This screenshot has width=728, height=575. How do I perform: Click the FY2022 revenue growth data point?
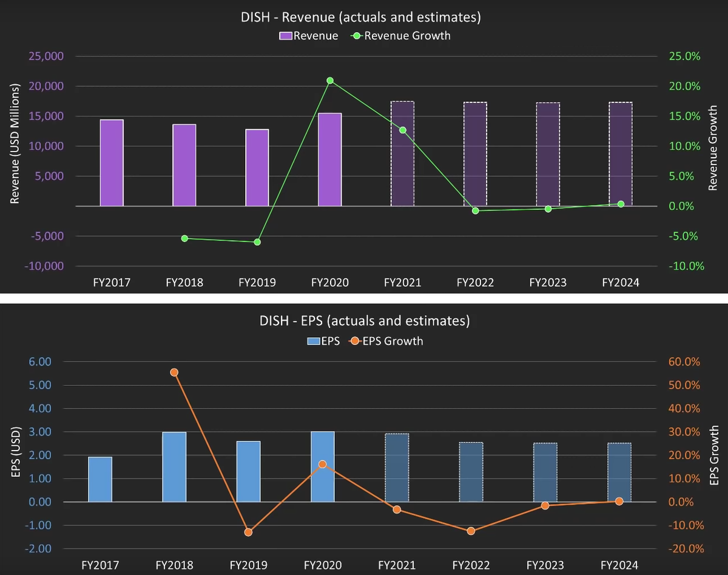(476, 210)
